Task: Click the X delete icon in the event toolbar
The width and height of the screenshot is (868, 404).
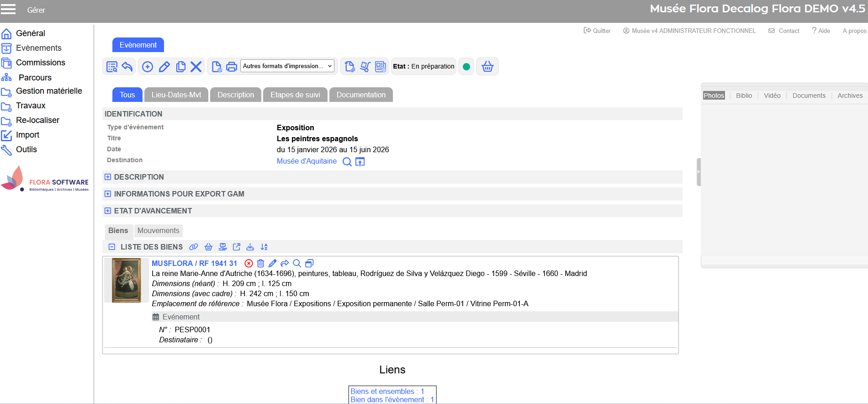Action: click(196, 67)
